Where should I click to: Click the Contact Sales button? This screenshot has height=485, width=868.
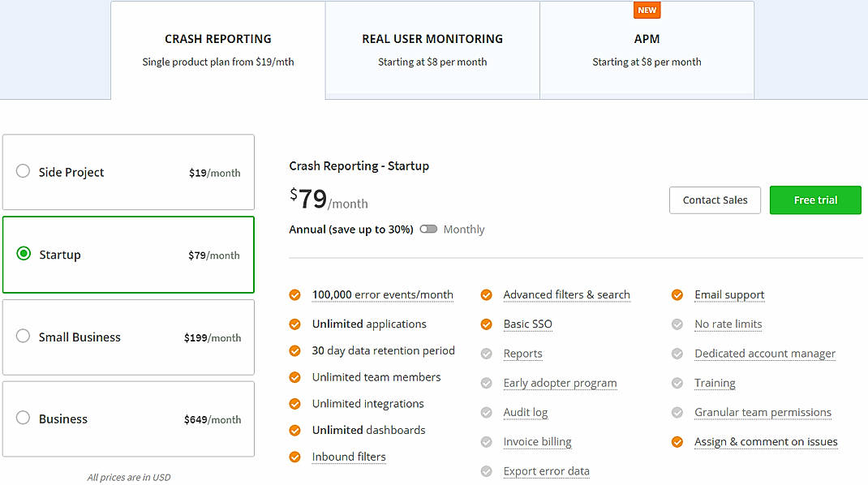(x=715, y=200)
